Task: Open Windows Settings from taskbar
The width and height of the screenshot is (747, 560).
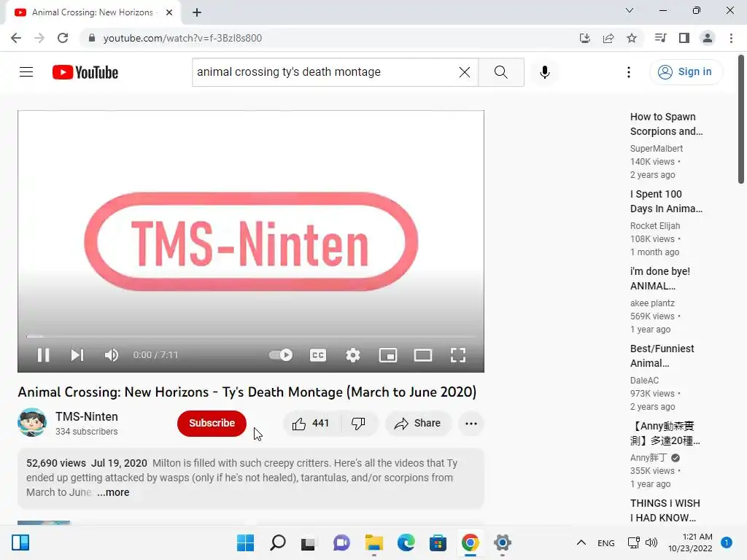Action: coord(502,542)
